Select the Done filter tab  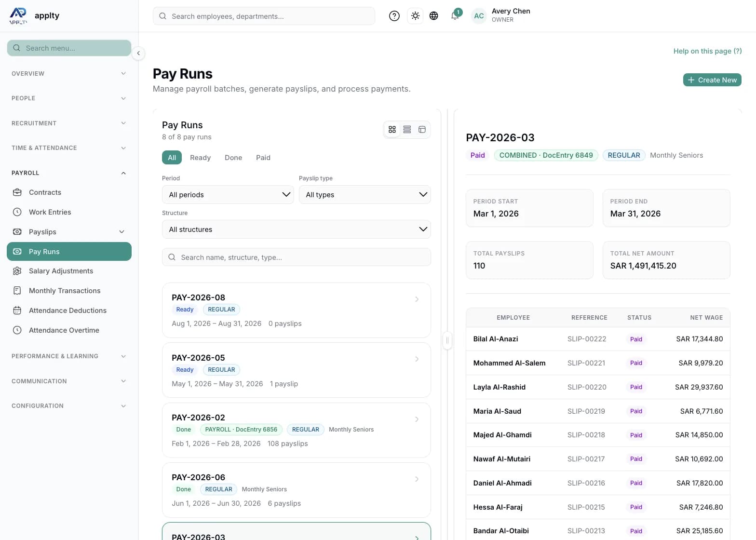tap(233, 158)
